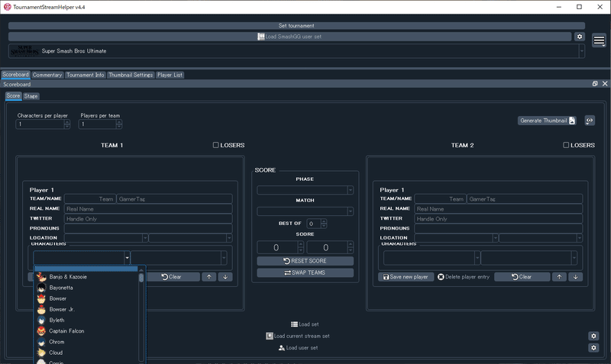The height and width of the screenshot is (364, 611).
Task: Move Team 1 player down arrow
Action: [225, 277]
